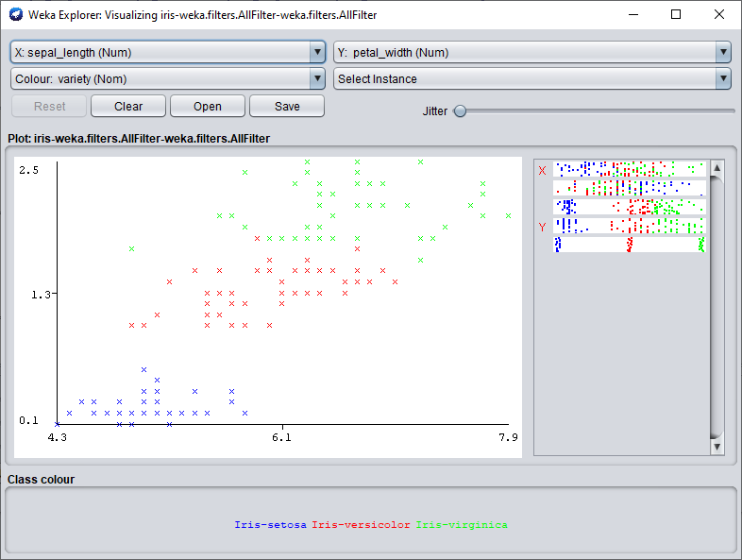The image size is (742, 560).
Task: Click the Iris-virginica class colour label
Action: click(462, 524)
